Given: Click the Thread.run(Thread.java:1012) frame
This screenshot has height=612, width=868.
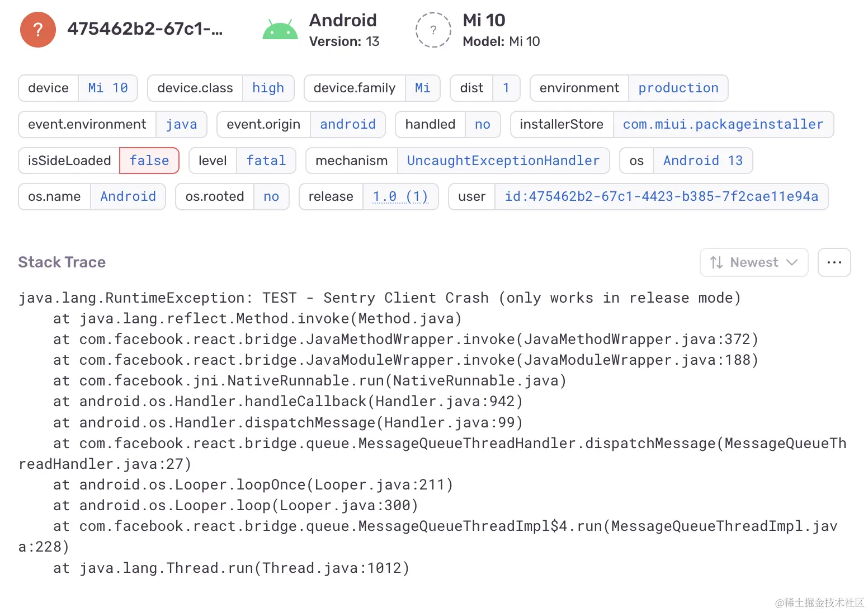Looking at the screenshot, I should [231, 568].
